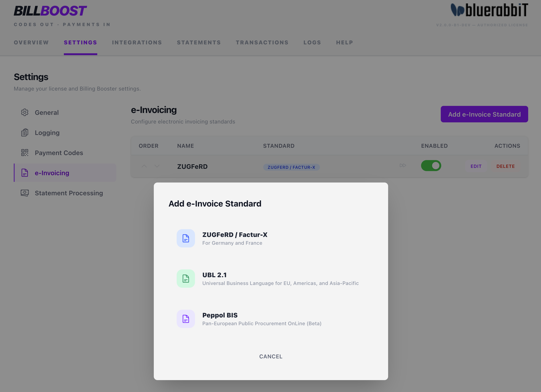Click the ENABLED column header
Screen dimensions: 541x392
click(x=434, y=146)
